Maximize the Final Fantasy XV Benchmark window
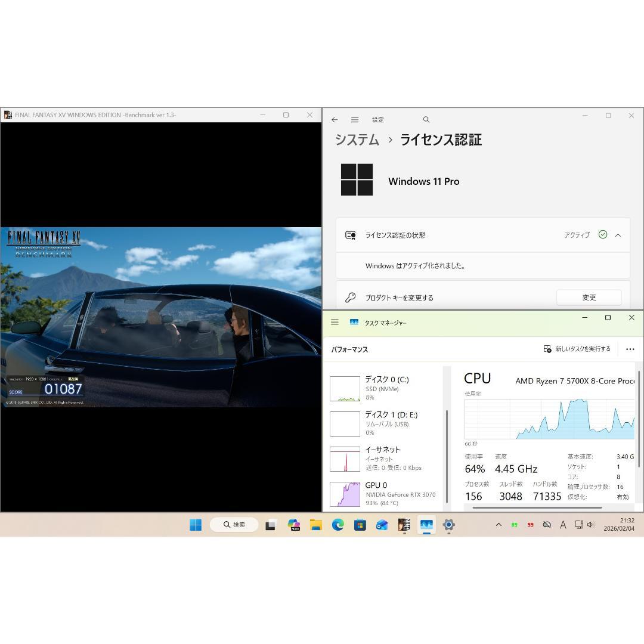The height and width of the screenshot is (644, 644). tap(286, 115)
